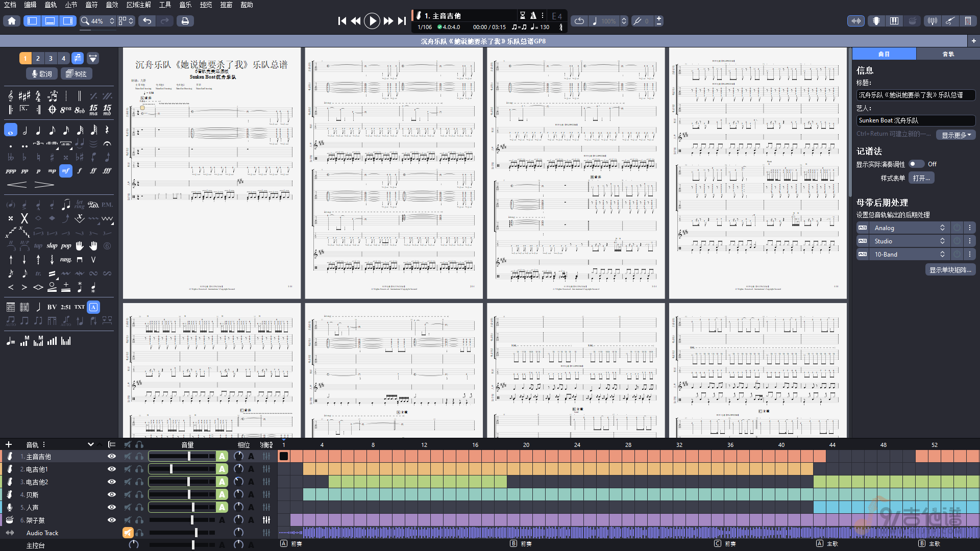Open the fretboard view with the guitar icon
980x551 pixels.
876,21
